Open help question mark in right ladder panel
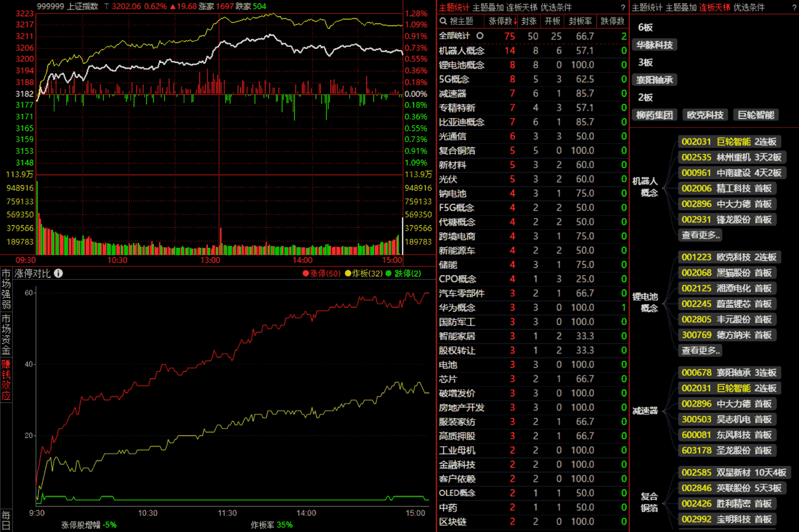The height and width of the screenshot is (532, 799). pyautogui.click(x=794, y=7)
